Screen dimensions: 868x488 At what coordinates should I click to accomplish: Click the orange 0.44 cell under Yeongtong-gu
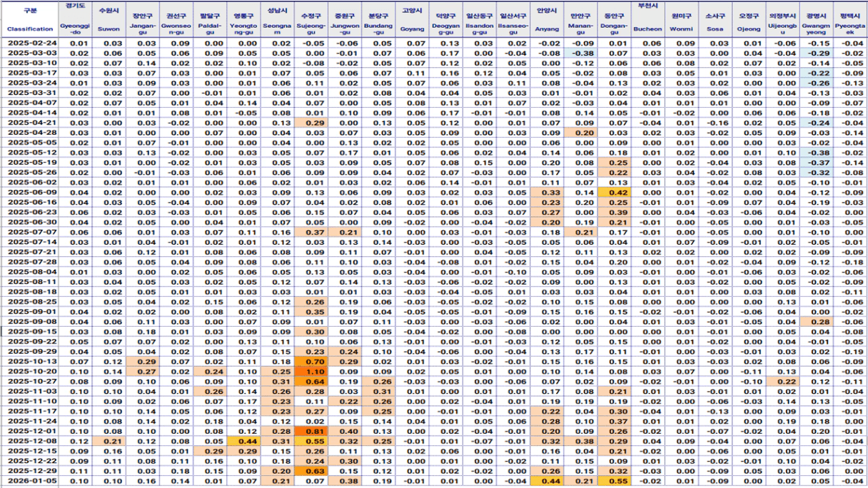pyautogui.click(x=243, y=442)
